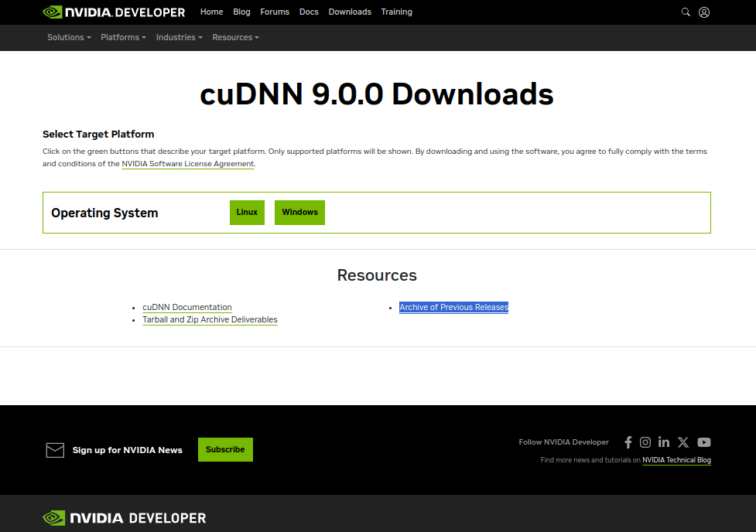Open Tarball and Zip Archive Deliverables link
This screenshot has width=756, height=532.
click(x=210, y=320)
